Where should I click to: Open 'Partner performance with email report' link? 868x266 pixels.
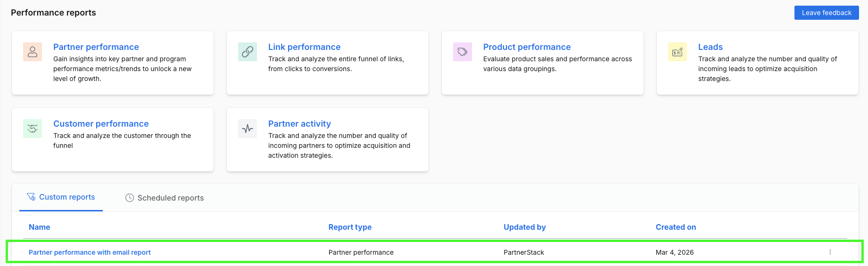90,252
